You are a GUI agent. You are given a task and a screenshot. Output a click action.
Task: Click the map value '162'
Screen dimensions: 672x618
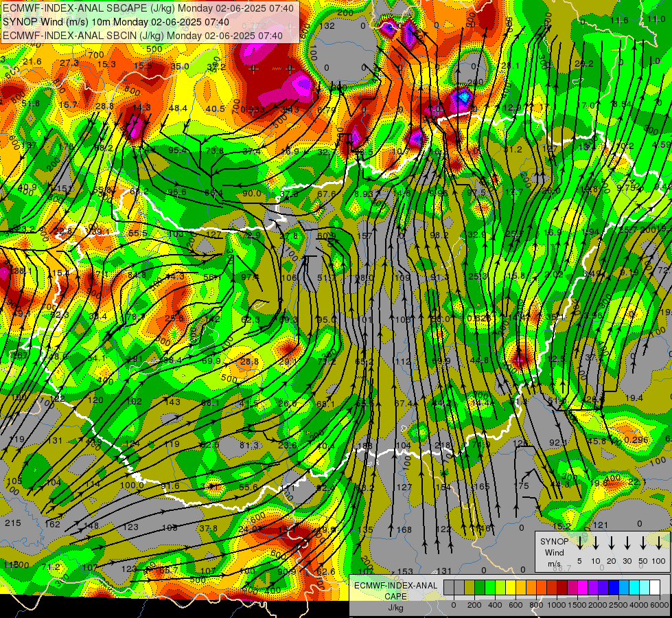[x=53, y=524]
